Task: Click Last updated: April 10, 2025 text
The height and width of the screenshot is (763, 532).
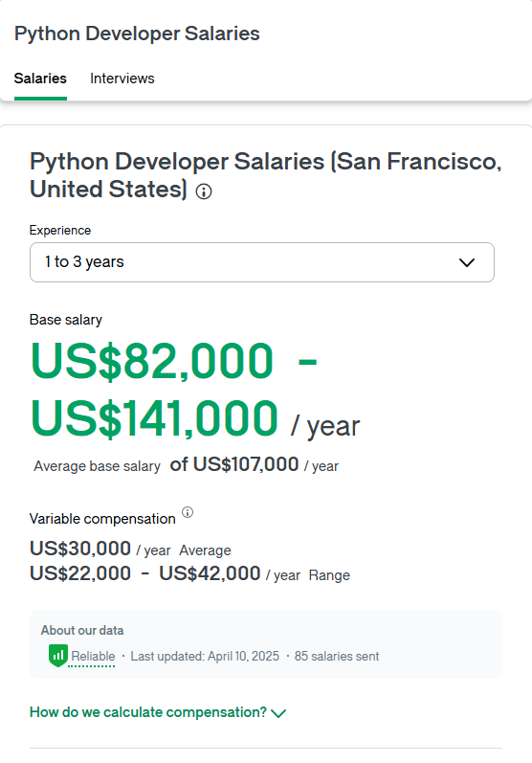Action: (x=205, y=657)
